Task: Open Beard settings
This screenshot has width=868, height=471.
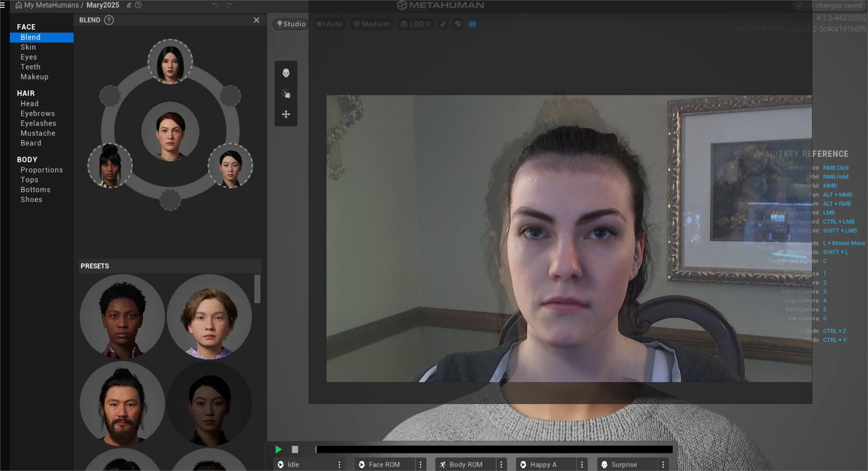Action: (x=31, y=143)
